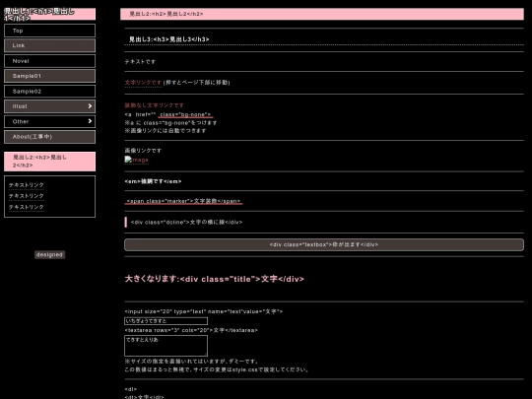This screenshot has height=399, width=532.
Task: Click the ※画像リンクには自動でつきます note
Action: [x=166, y=131]
